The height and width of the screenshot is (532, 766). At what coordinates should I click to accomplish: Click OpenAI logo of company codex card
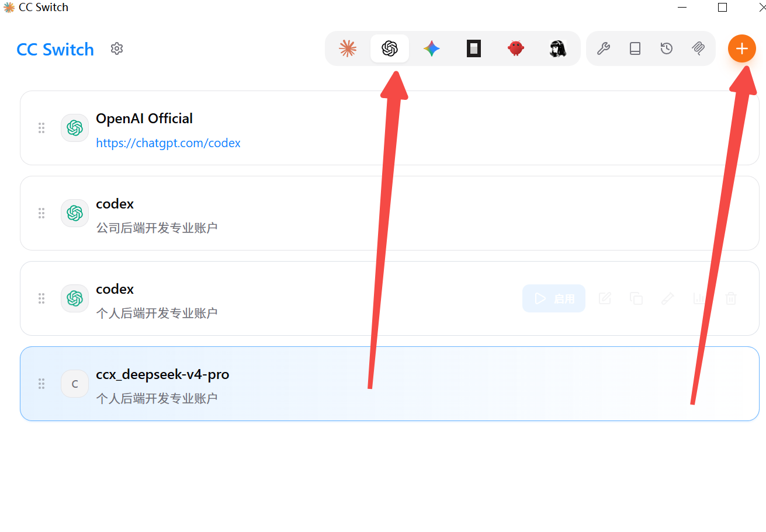click(75, 213)
